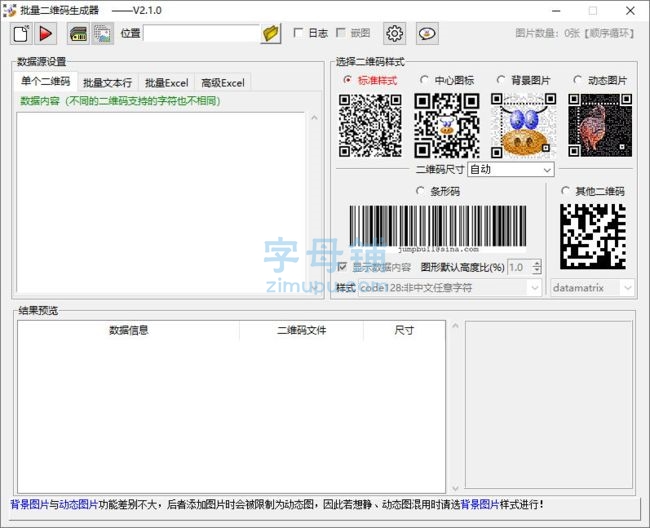Select the 背景图片 radio button
Viewport: 650px width, 528px height.
point(500,80)
